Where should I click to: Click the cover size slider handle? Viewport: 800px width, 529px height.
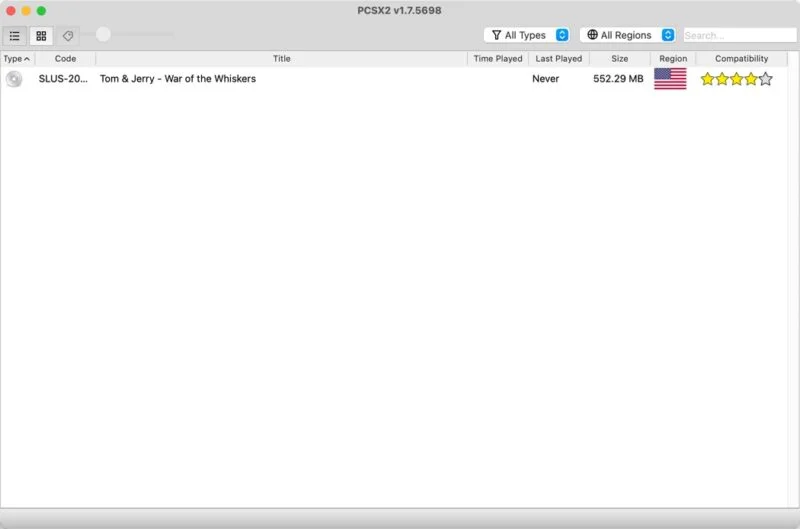pos(103,35)
